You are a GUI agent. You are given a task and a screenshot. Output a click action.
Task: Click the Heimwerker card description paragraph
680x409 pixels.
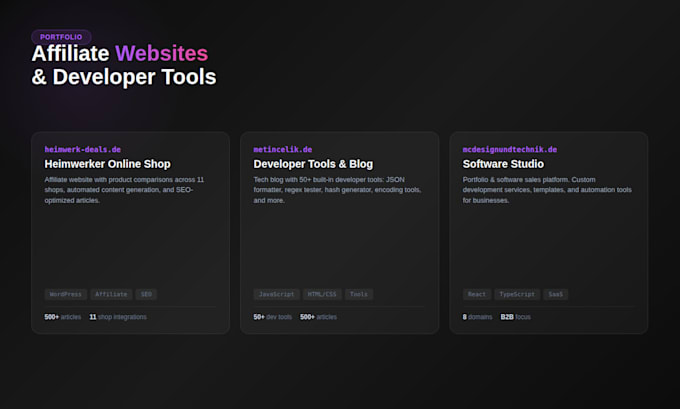tap(124, 190)
